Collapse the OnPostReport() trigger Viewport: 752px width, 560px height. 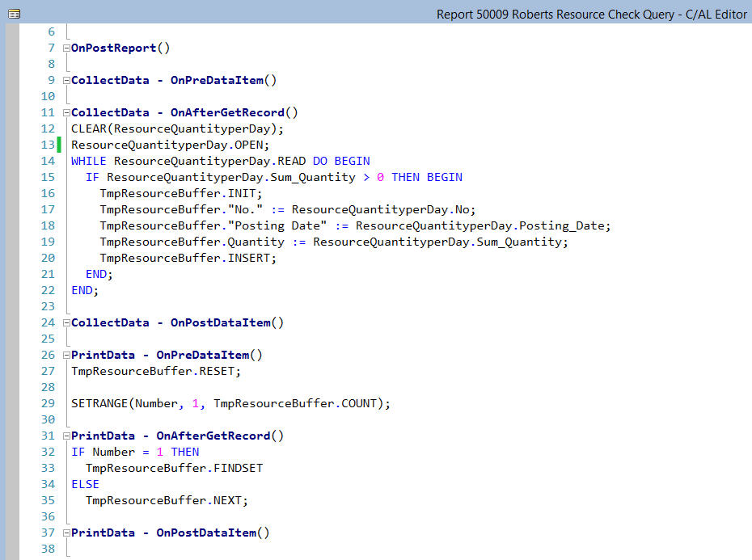point(66,48)
